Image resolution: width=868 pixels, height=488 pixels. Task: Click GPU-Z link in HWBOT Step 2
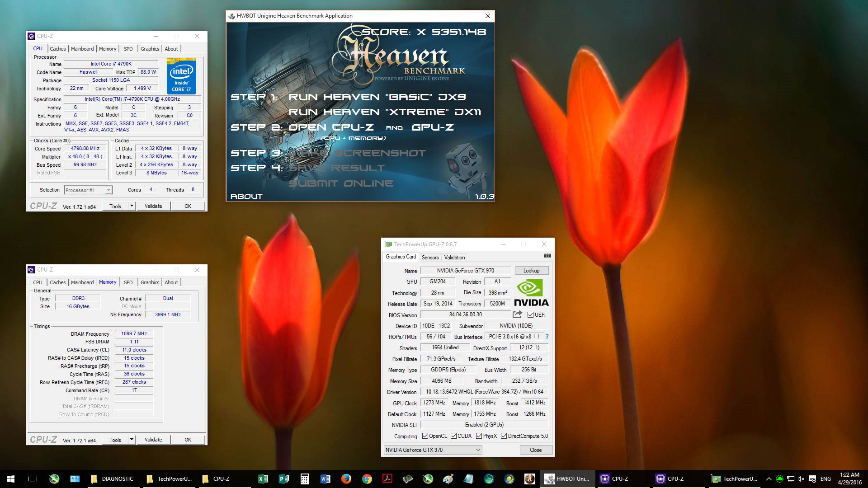click(432, 127)
